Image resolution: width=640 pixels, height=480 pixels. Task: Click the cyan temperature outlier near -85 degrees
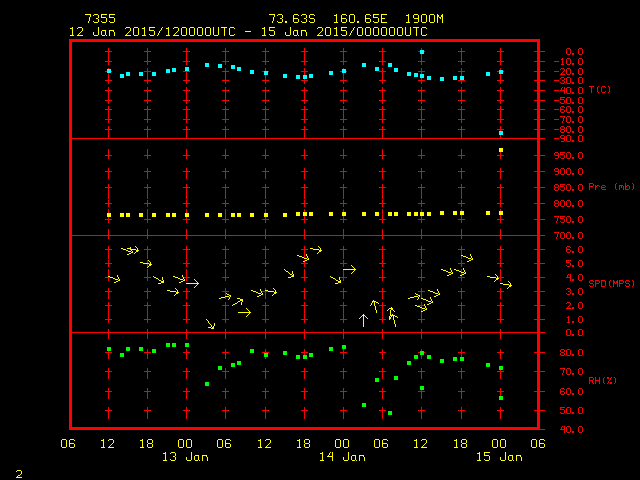tap(501, 133)
